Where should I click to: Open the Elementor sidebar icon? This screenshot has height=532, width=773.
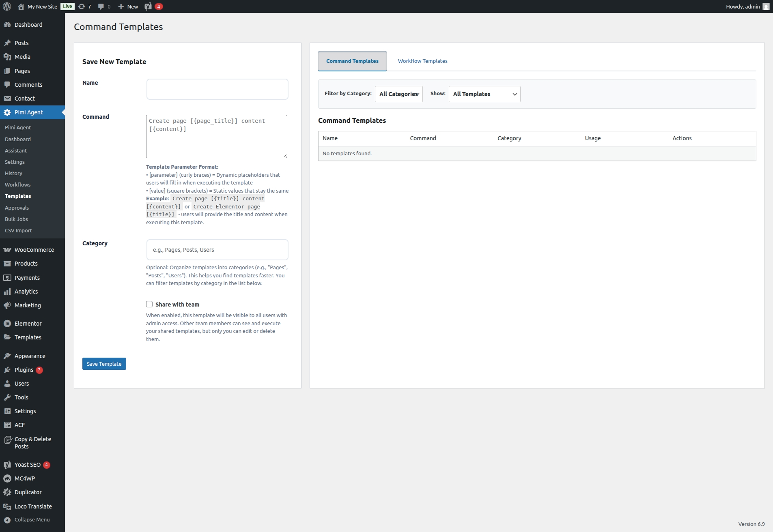7,324
